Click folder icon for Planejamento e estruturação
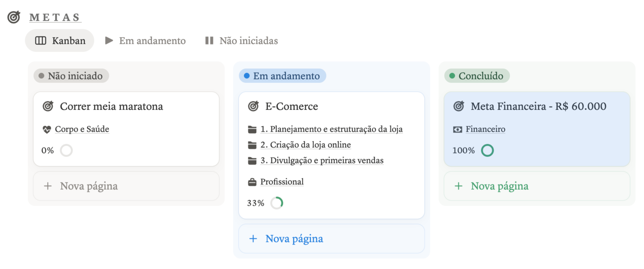The width and height of the screenshot is (644, 269). point(252,129)
